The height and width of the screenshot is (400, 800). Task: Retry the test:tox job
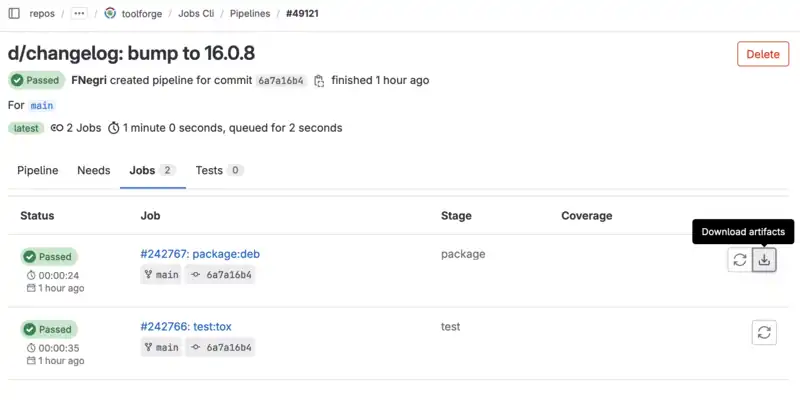764,333
